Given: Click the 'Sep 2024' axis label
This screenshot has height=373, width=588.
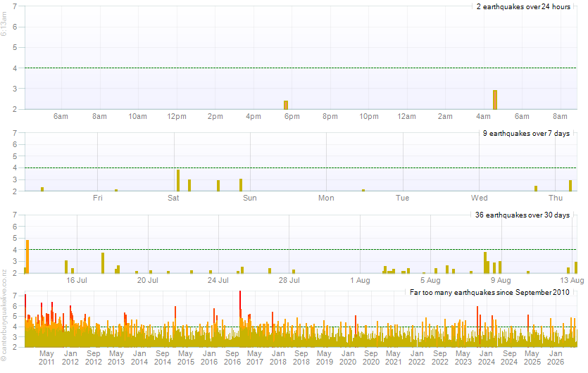Looking at the screenshot, I should pos(509,358).
